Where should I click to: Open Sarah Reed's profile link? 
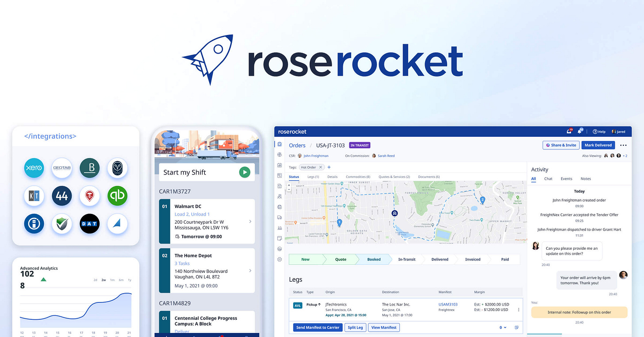386,156
